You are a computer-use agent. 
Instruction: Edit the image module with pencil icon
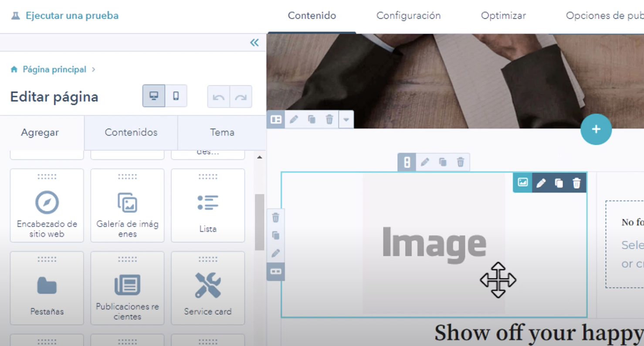point(541,183)
